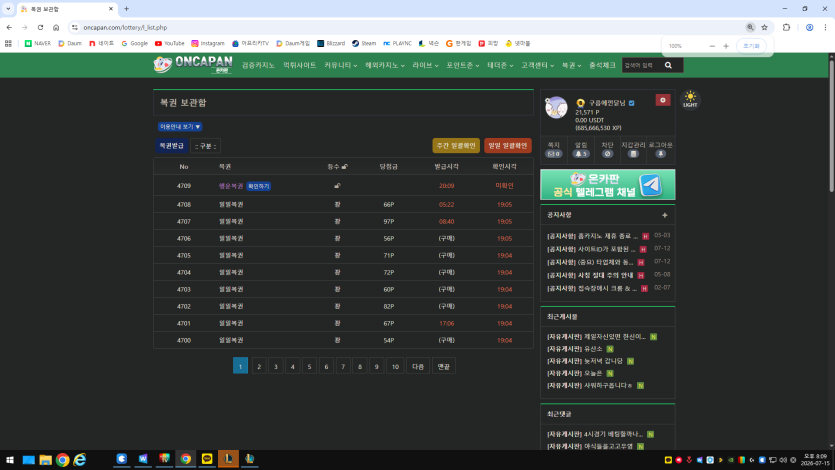Screen dimensions: 835x470
Task: Click the 로그아웃 logout icon
Action: point(660,154)
